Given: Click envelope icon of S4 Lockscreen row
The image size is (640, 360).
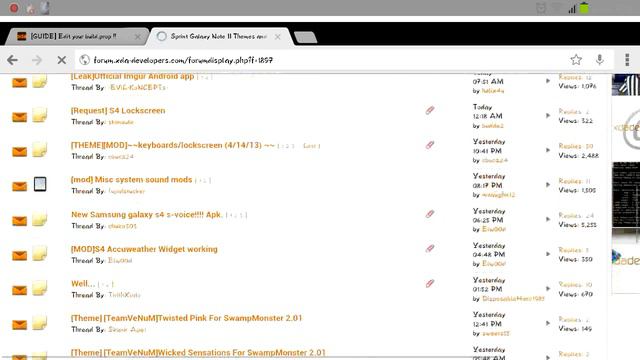Looking at the screenshot, I should pos(19,118).
